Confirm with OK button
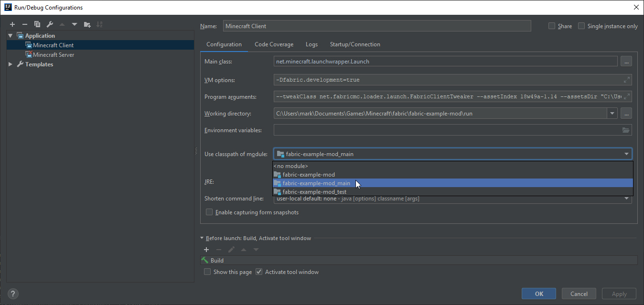 539,294
